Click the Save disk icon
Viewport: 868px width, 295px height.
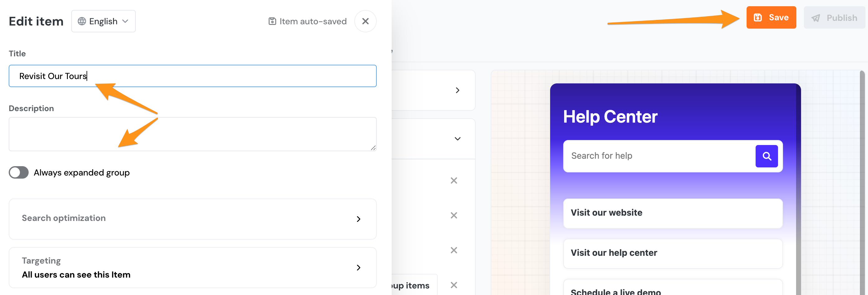point(757,17)
